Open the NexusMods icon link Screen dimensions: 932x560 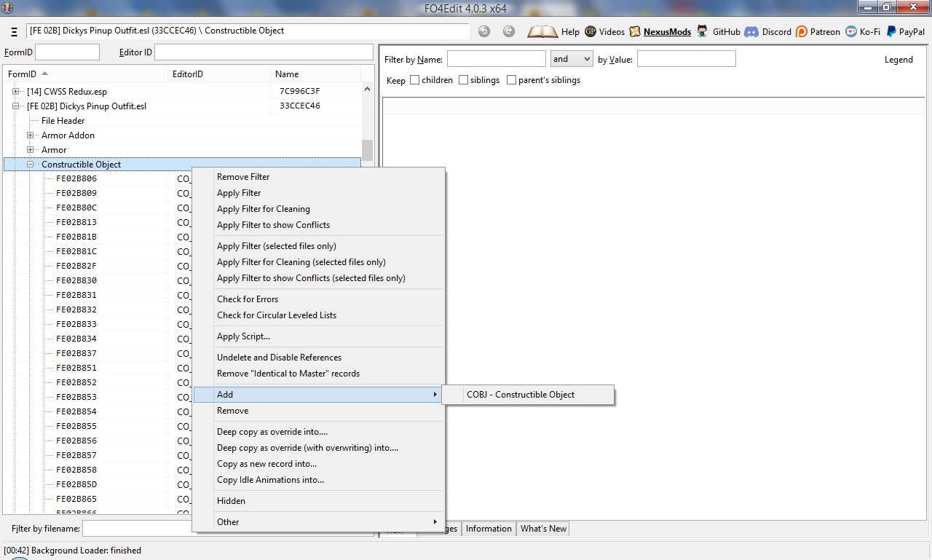click(635, 31)
